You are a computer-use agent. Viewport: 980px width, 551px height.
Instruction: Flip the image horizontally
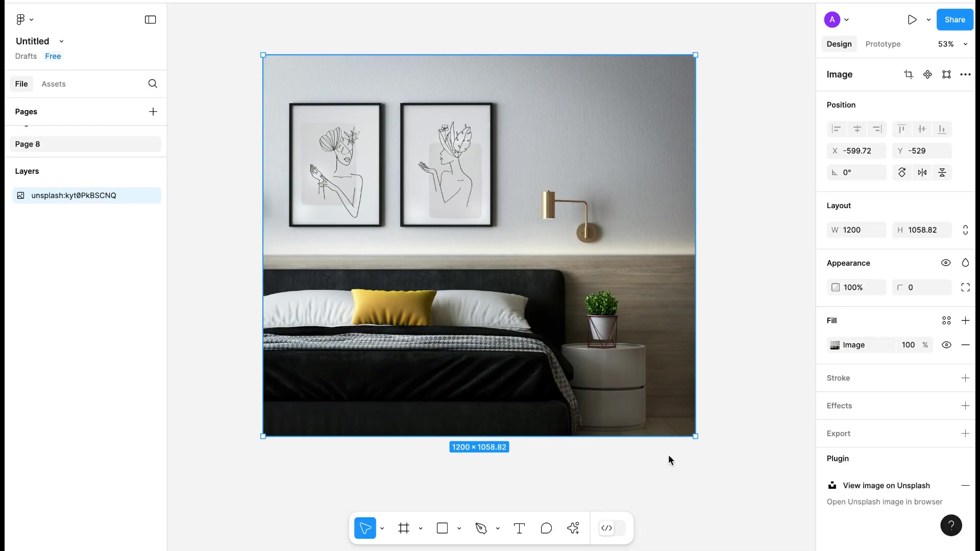(922, 172)
